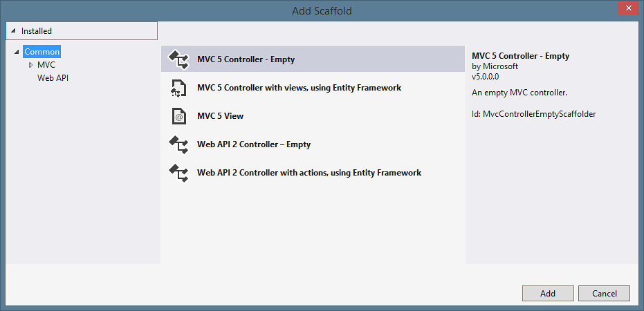This screenshot has width=644, height=311.
Task: Click the Web API 2 Controller with actions icon
Action: pyautogui.click(x=178, y=173)
